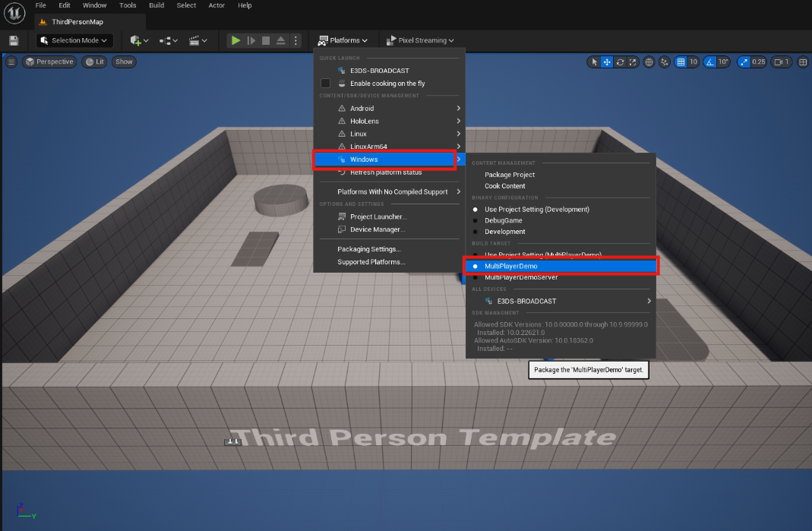
Task: Enable cooking on the fly checkbox
Action: point(326,83)
